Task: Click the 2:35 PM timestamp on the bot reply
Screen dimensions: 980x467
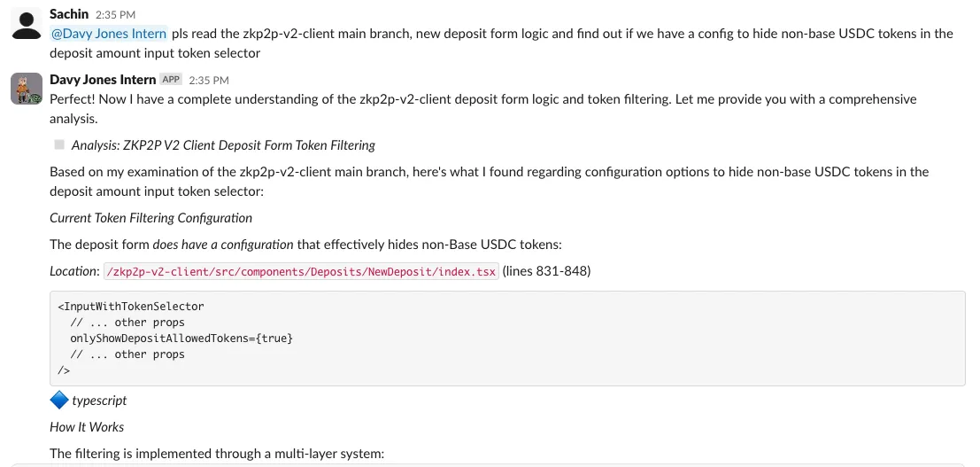Action: click(209, 81)
